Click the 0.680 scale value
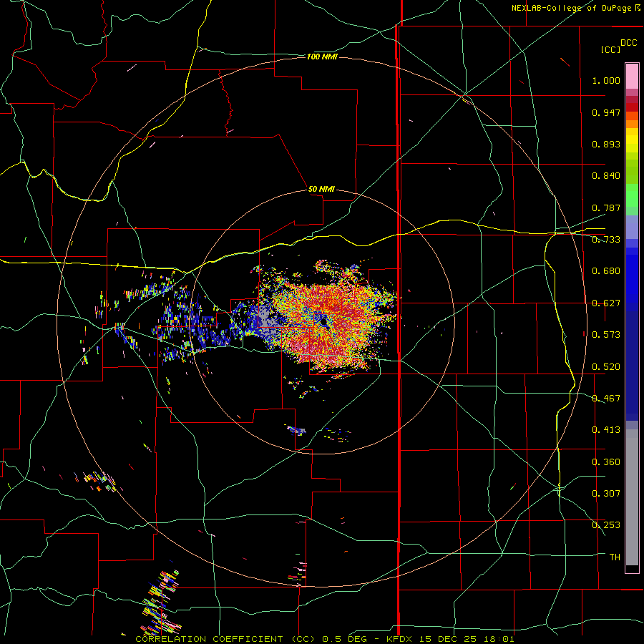The width and height of the screenshot is (644, 644). [606, 271]
